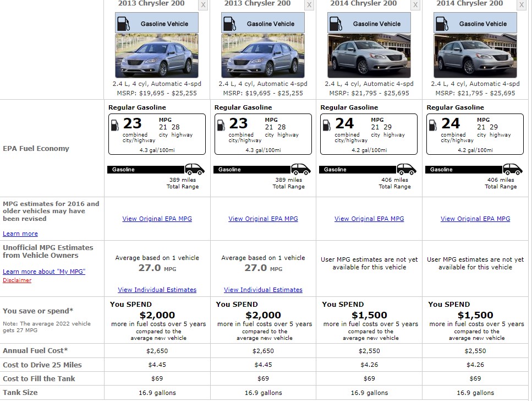Open View Individual Estimates for second 2013 Chrysler
532x401 pixels.
coord(264,290)
